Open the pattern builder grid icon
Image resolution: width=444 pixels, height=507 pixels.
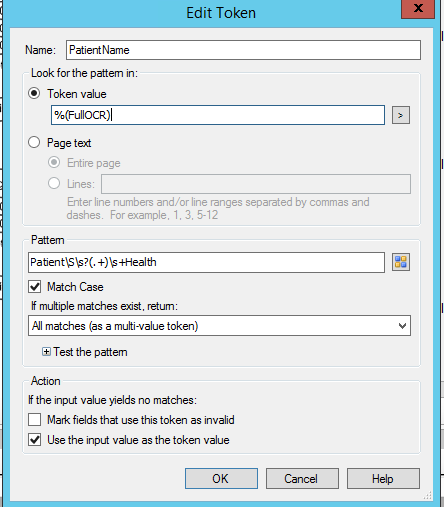[401, 262]
